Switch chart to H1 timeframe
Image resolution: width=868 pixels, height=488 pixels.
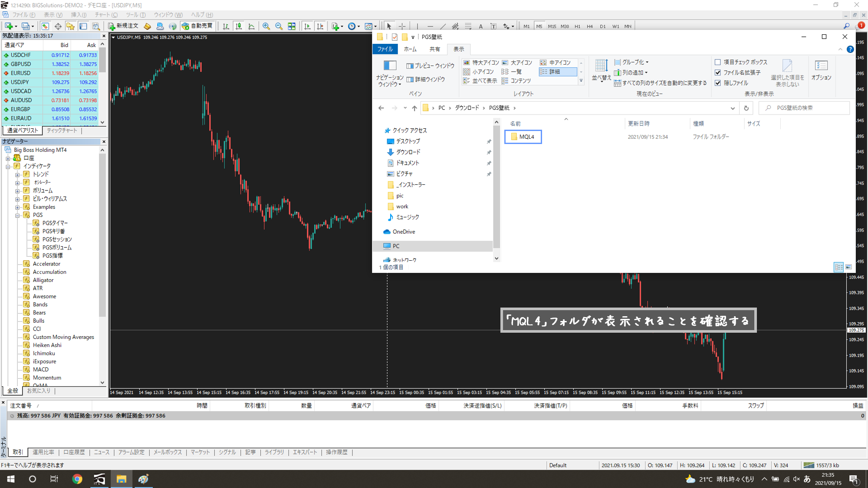pyautogui.click(x=577, y=26)
